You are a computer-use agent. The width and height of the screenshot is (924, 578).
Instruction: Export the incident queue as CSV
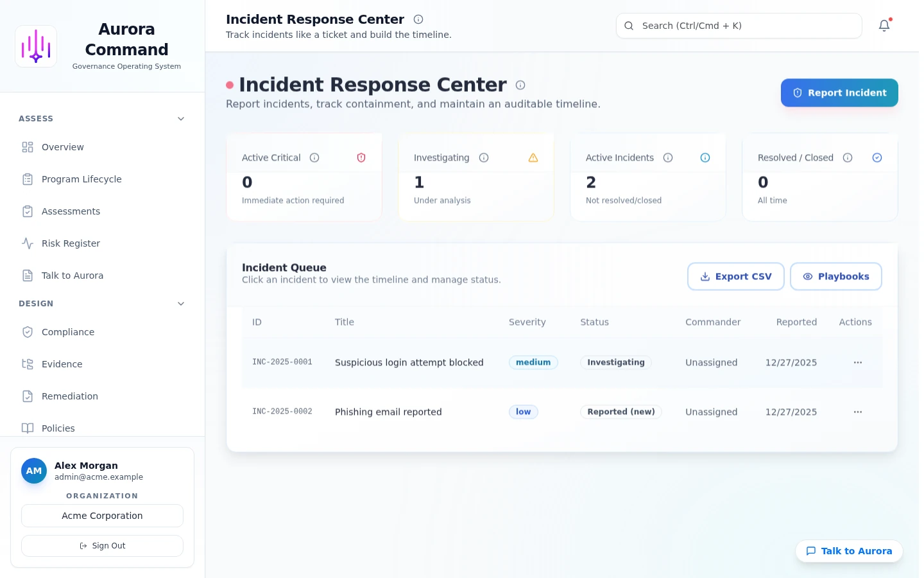click(735, 277)
